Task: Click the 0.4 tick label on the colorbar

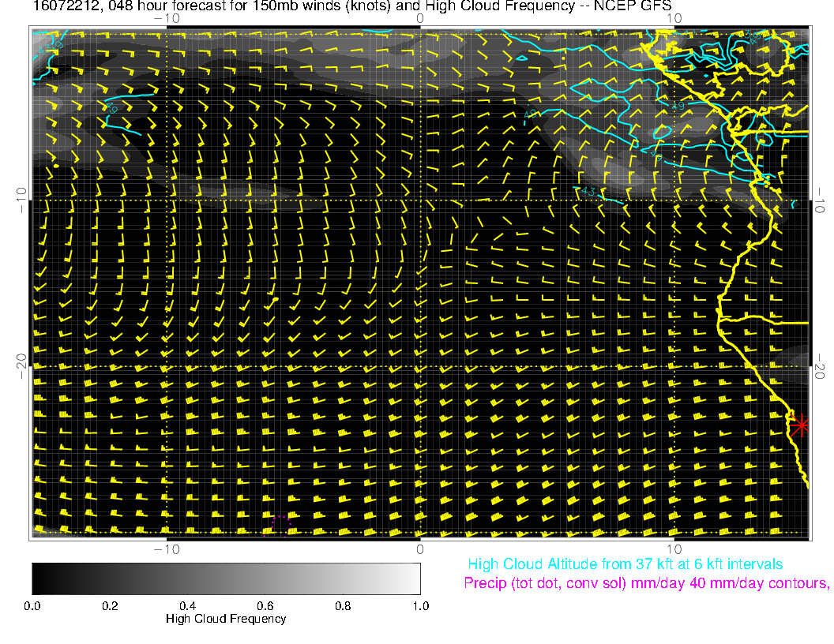Action: 187,606
